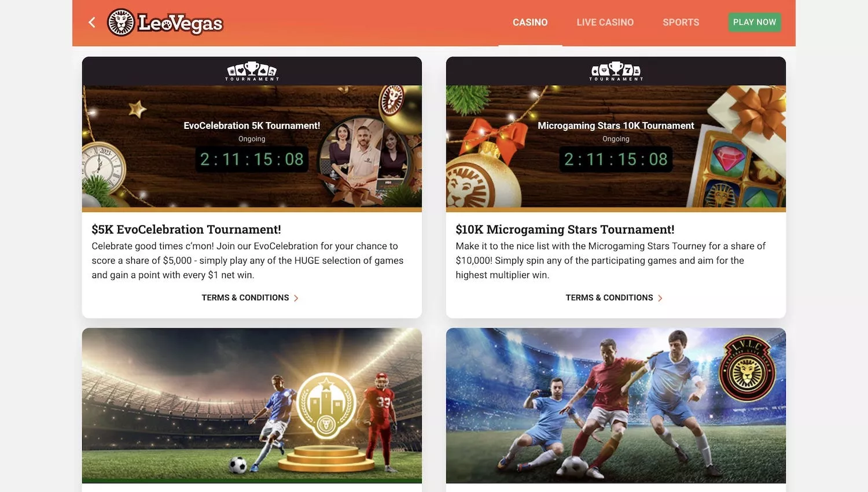The height and width of the screenshot is (492, 868).
Task: Switch to the Casino tab
Action: pyautogui.click(x=530, y=23)
